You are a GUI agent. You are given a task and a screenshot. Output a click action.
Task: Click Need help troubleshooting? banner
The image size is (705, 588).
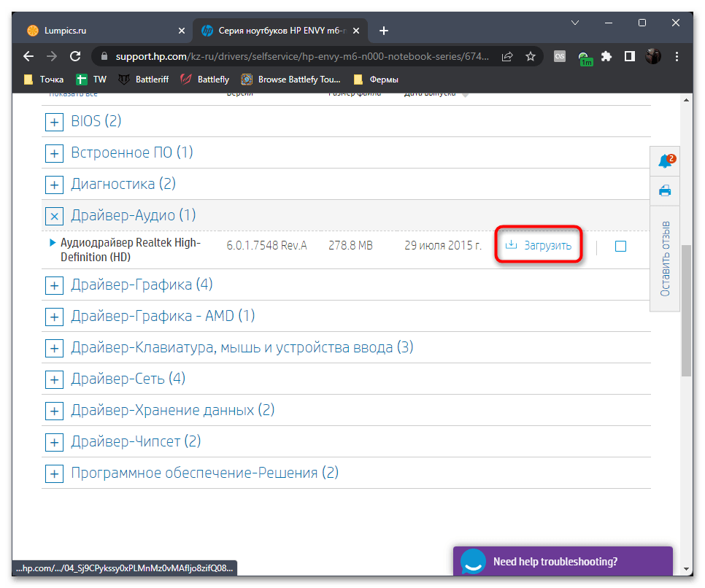pyautogui.click(x=563, y=561)
